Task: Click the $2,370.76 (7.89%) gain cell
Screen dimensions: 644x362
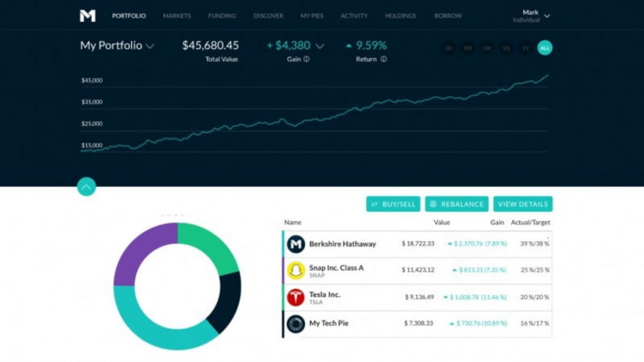Action: pyautogui.click(x=477, y=244)
